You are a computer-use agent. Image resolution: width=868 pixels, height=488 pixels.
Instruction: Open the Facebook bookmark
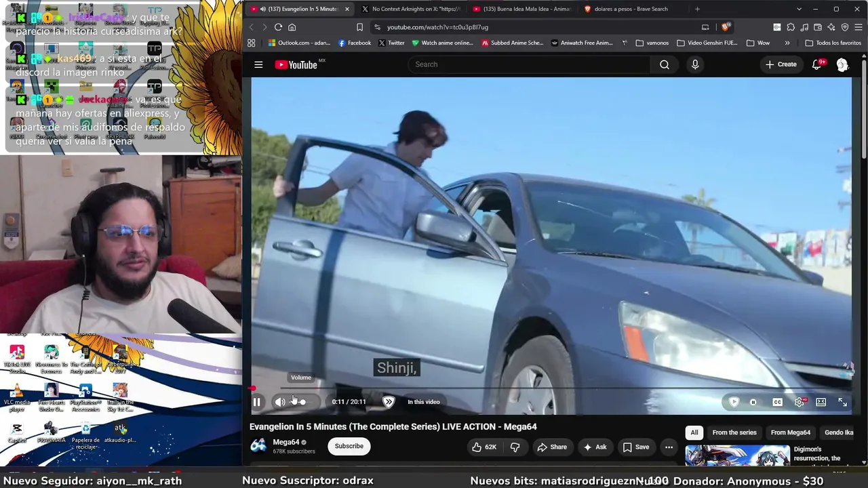pos(354,43)
